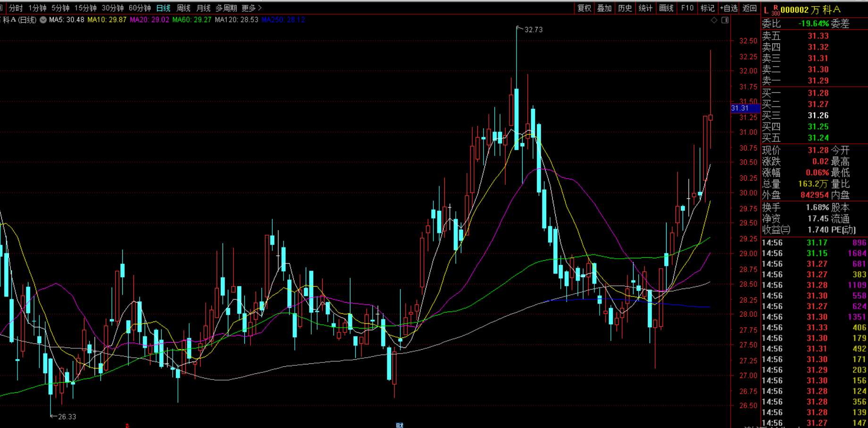Select the 60分钟 period tab
This screenshot has width=868, height=428.
(140, 8)
